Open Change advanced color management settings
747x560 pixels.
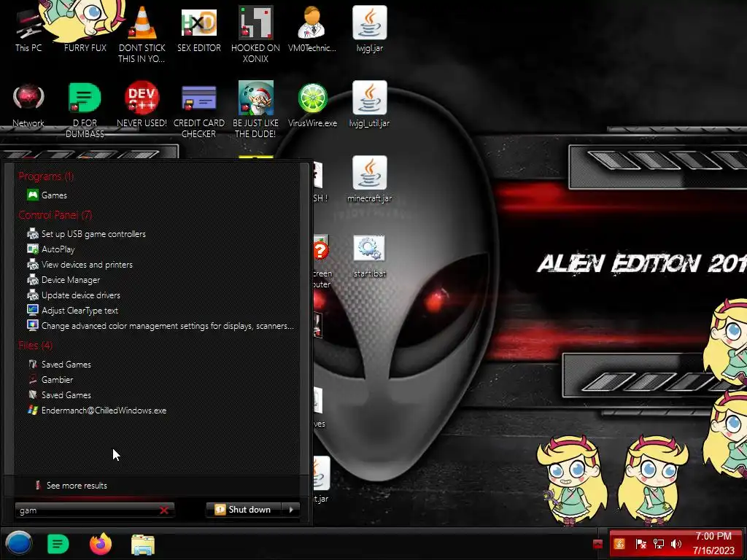pos(160,326)
